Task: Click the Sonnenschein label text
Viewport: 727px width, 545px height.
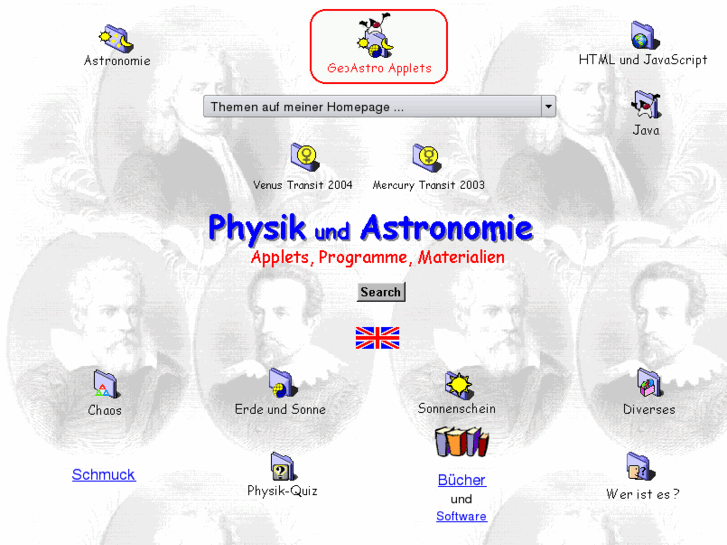Action: click(x=457, y=409)
